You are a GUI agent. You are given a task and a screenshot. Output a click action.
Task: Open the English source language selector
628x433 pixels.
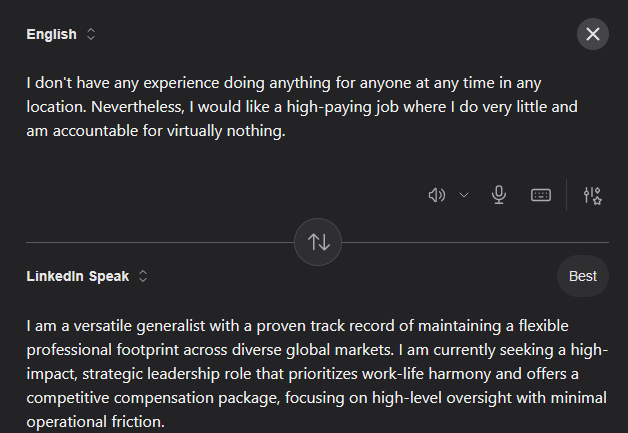52,34
